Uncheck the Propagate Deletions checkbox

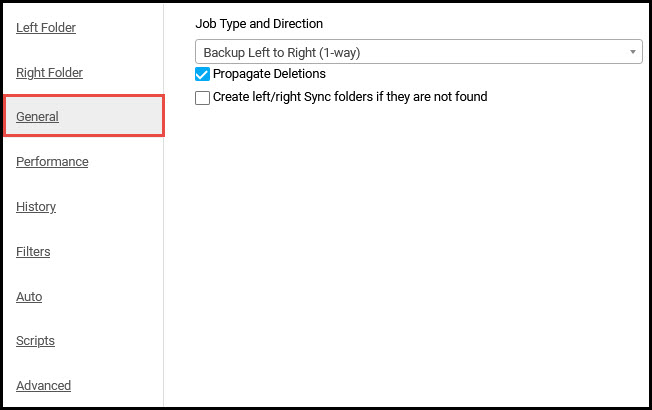[202, 74]
